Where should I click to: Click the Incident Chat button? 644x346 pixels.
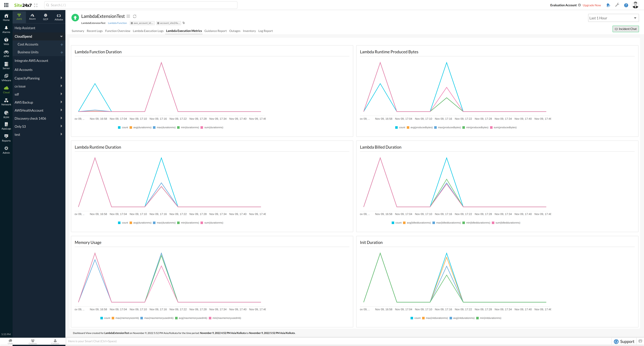pyautogui.click(x=626, y=29)
